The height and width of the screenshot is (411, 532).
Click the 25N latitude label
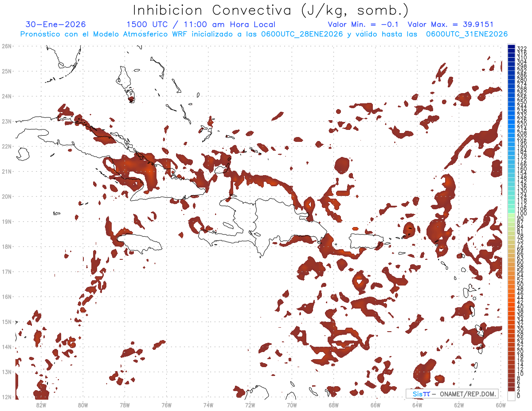click(x=6, y=71)
